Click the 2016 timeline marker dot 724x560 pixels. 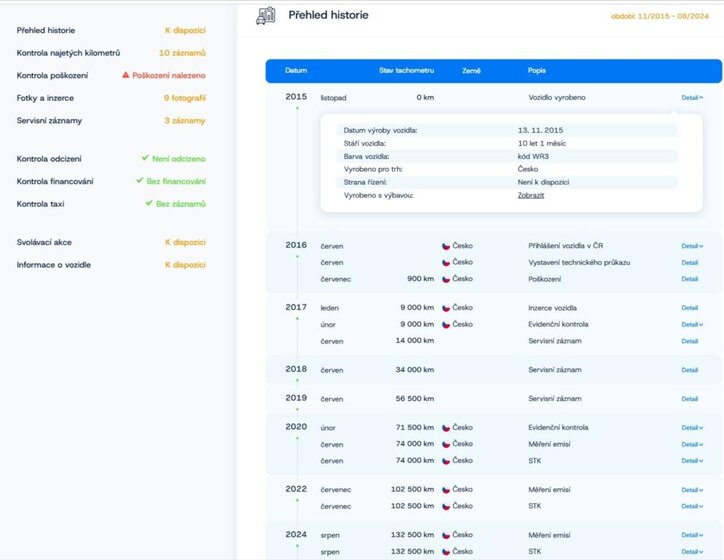click(297, 257)
